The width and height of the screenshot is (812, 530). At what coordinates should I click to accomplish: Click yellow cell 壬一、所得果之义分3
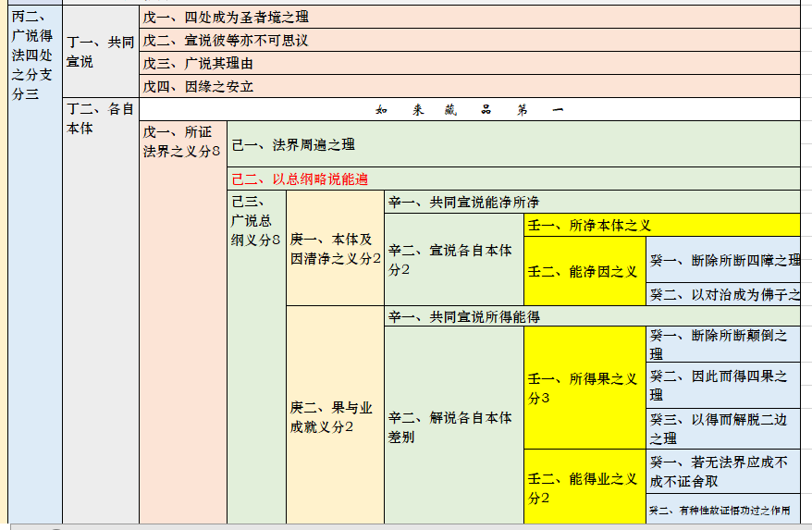[584, 388]
